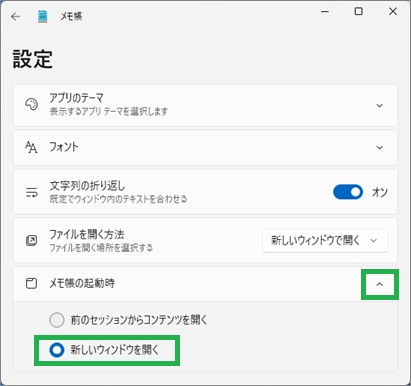
Task: Open the 新しいウィンドウで開く dropdown
Action: click(x=325, y=240)
